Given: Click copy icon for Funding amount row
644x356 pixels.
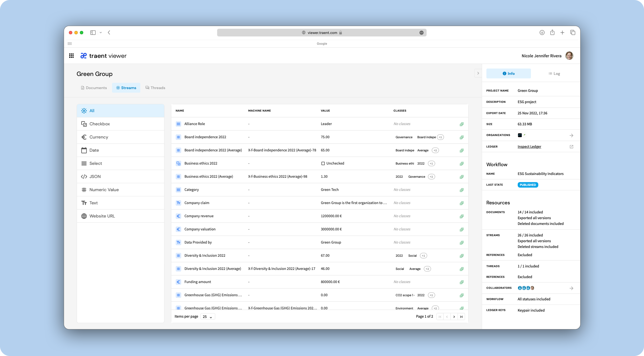Looking at the screenshot, I should (462, 282).
